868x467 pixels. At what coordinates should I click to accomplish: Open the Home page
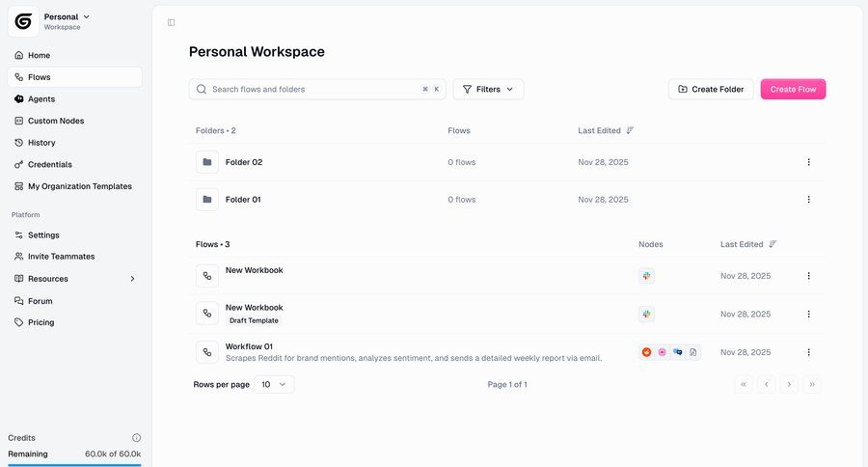[x=74, y=55]
